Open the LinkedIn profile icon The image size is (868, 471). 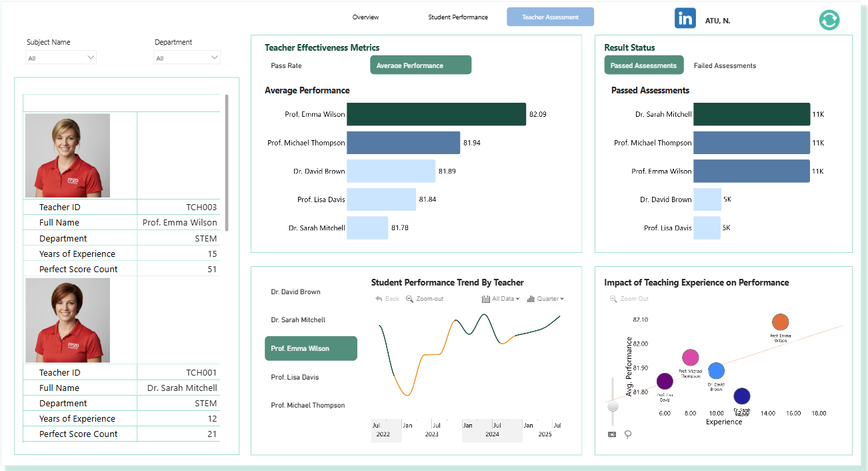click(685, 18)
